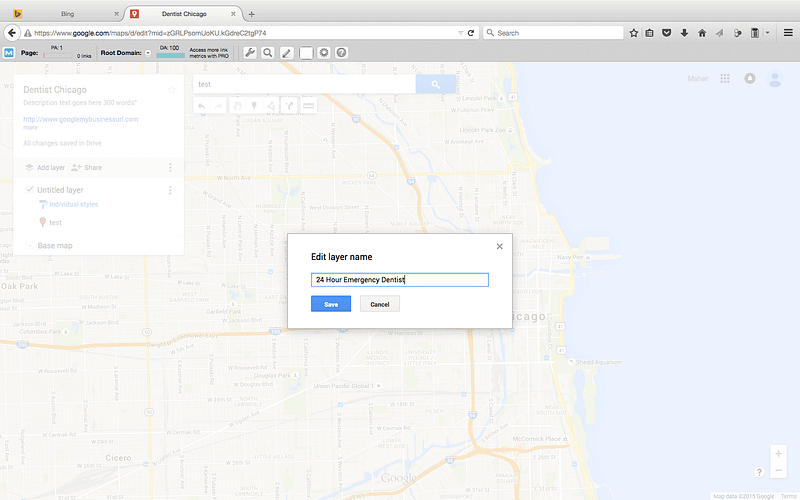The width and height of the screenshot is (800, 500).
Task: Save the new layer name
Action: click(x=331, y=304)
